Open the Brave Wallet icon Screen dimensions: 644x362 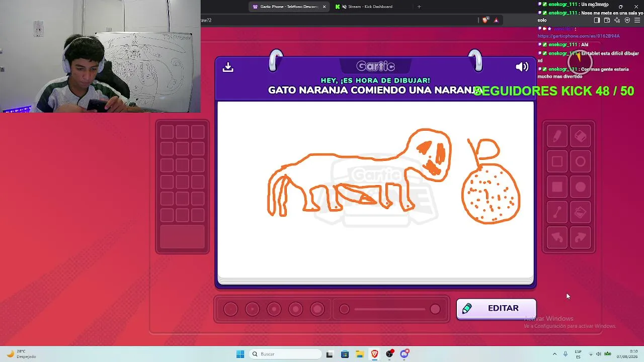(x=607, y=20)
